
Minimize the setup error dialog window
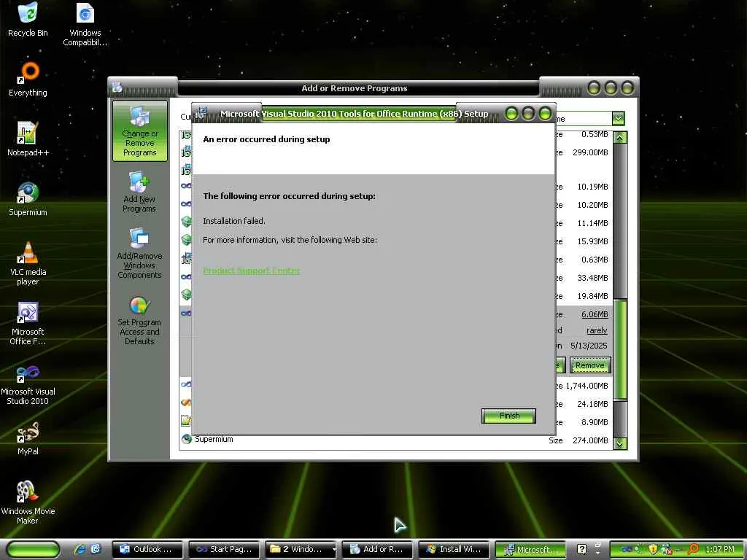point(511,113)
